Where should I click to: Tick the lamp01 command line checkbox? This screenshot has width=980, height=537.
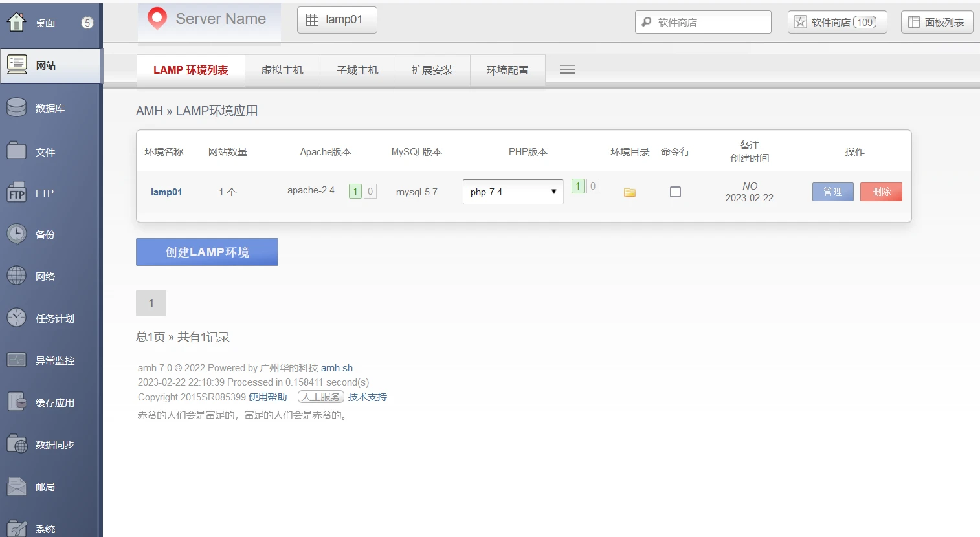pos(675,192)
